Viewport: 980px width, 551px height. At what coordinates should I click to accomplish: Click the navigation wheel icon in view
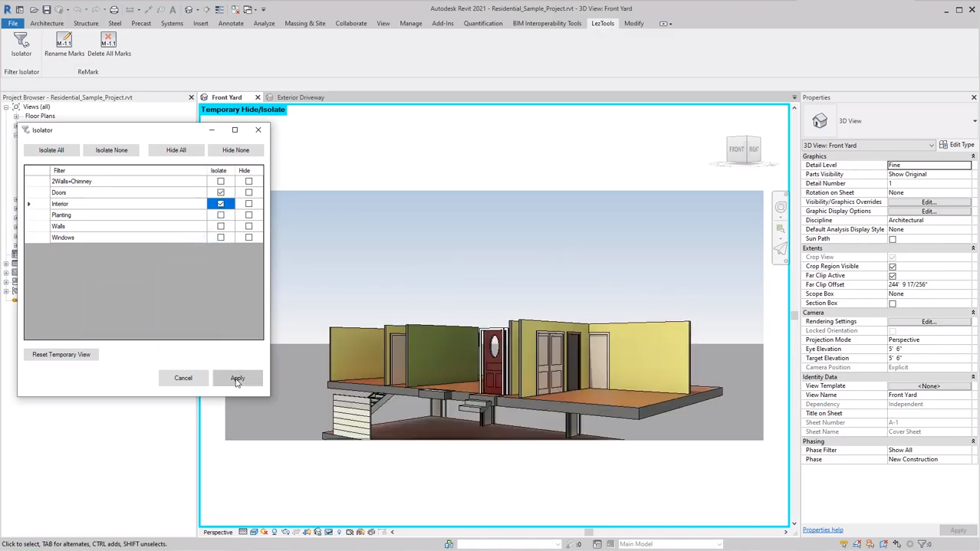click(781, 207)
